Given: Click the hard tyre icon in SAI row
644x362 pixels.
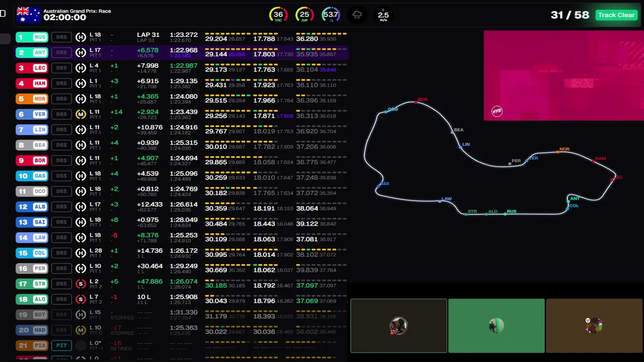Looking at the screenshot, I should tap(80, 222).
